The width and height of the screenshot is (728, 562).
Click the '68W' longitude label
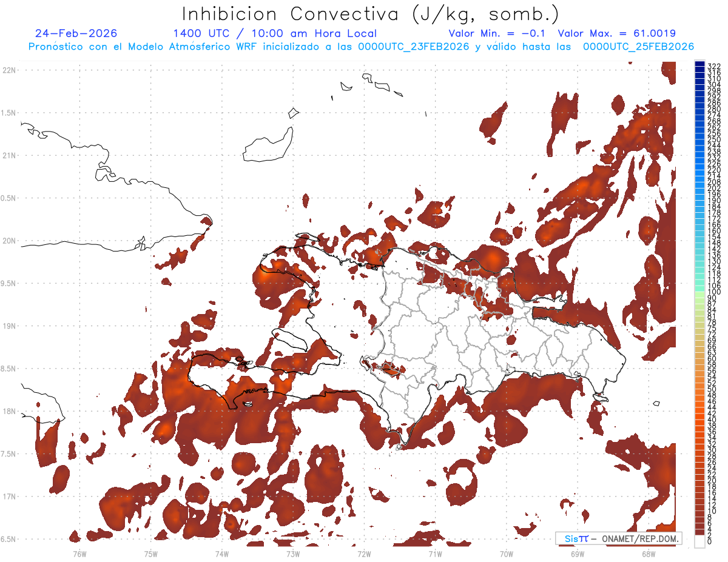649,554
